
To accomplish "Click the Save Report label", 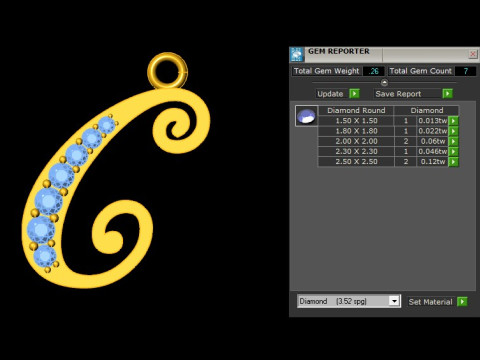I will (x=398, y=94).
